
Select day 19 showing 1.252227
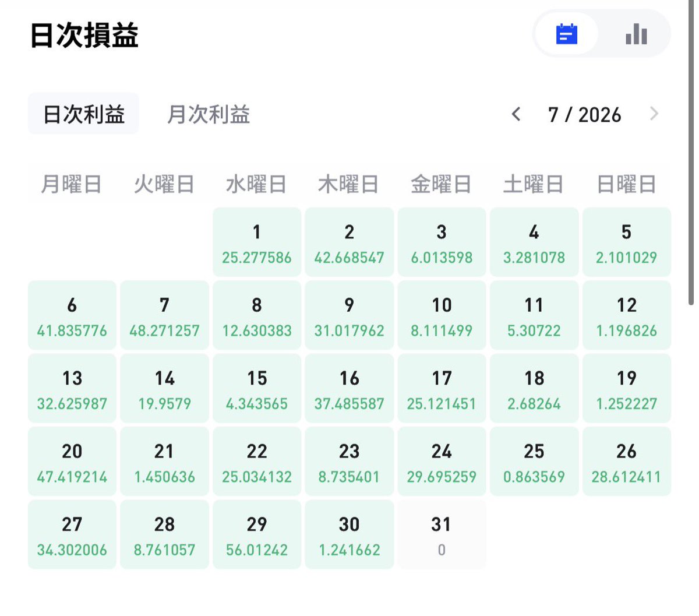point(627,388)
